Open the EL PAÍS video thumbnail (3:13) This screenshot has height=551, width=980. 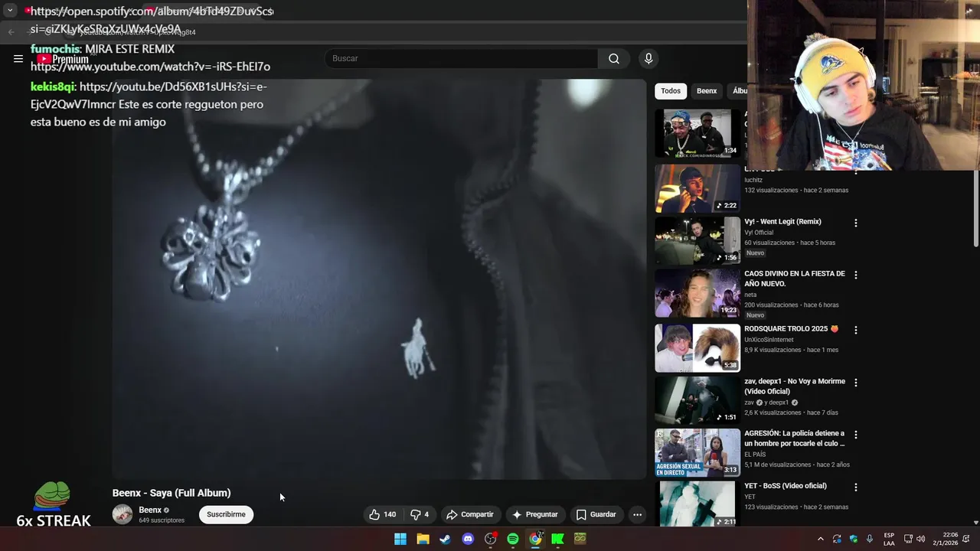(x=697, y=452)
